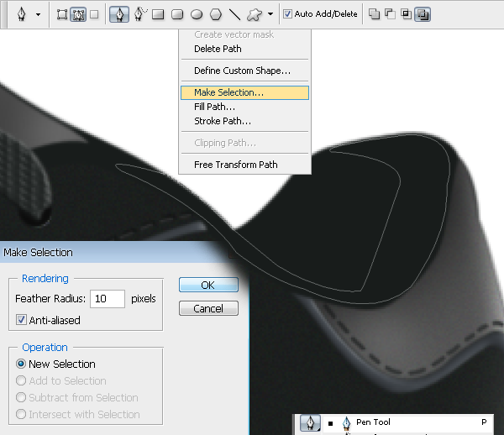This screenshot has height=435, width=504.
Task: Choose the Pen tool in options bar
Action: click(119, 14)
